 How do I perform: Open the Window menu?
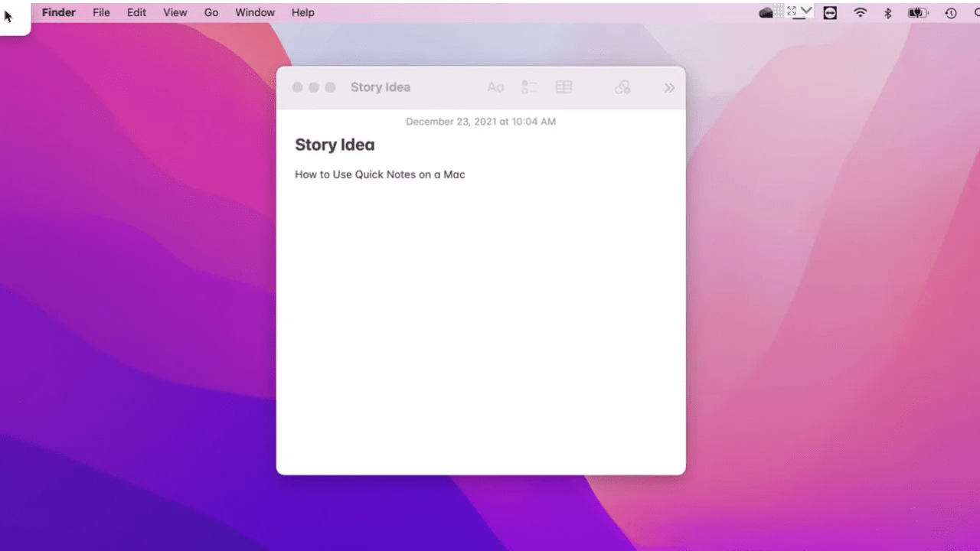[x=255, y=12]
